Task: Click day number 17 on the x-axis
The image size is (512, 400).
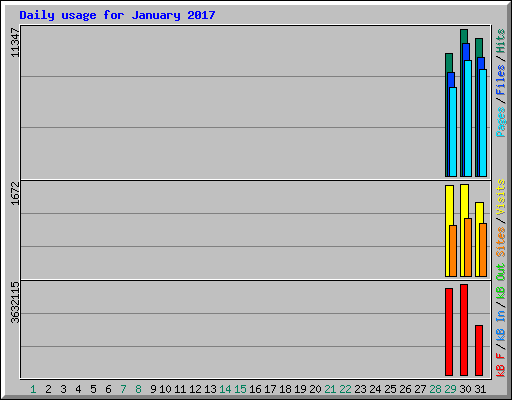Action: (x=270, y=389)
